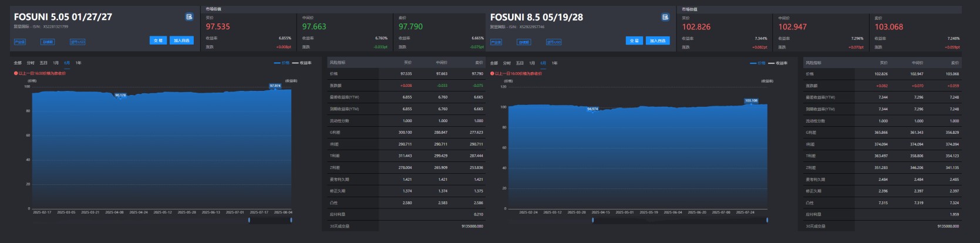Click 加入自选 button for FOSUNI 5.05 bond
980x243 pixels.
(181, 41)
